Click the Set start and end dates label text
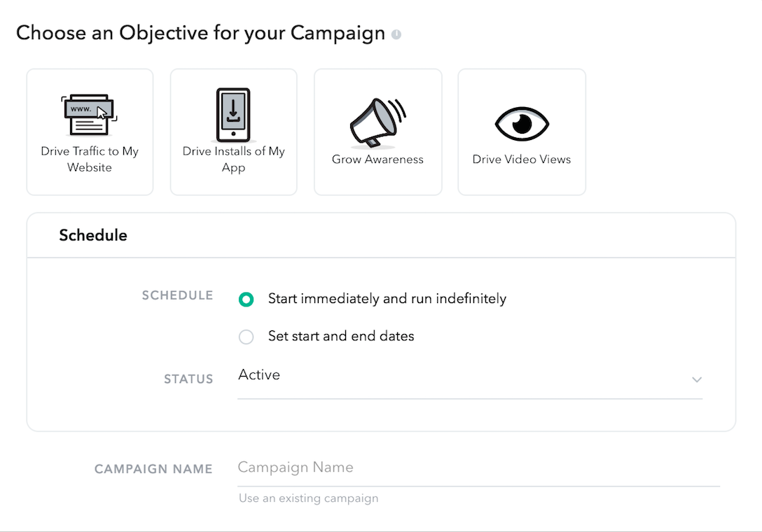Screen dimensions: 762x532 coord(341,337)
